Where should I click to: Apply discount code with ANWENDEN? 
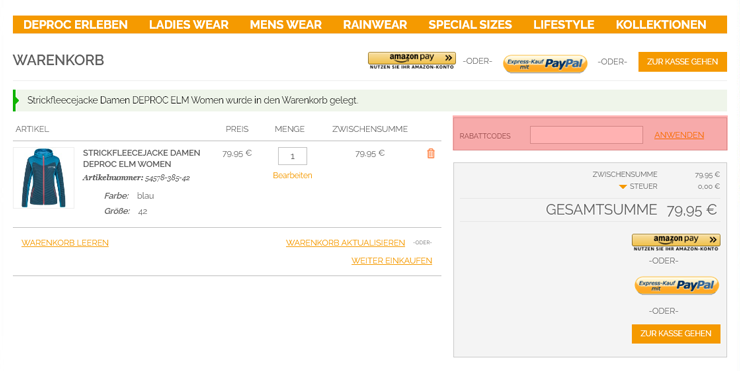click(679, 135)
